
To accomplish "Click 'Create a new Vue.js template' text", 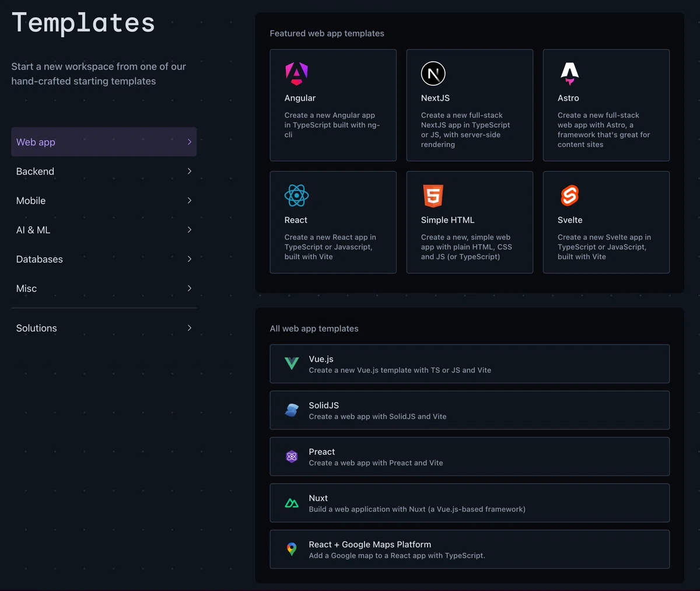I will pos(400,370).
